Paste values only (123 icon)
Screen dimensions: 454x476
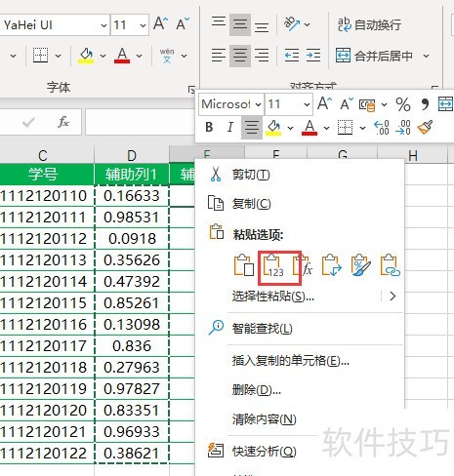(273, 265)
